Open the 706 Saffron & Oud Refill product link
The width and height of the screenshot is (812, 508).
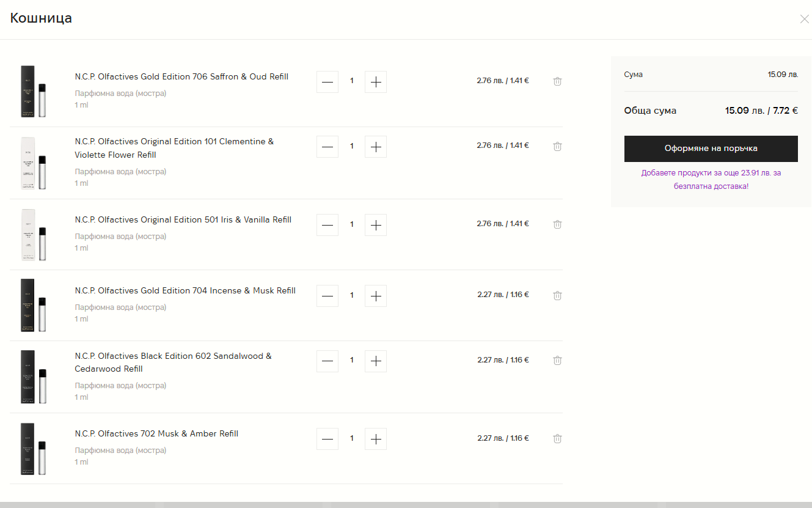point(181,77)
